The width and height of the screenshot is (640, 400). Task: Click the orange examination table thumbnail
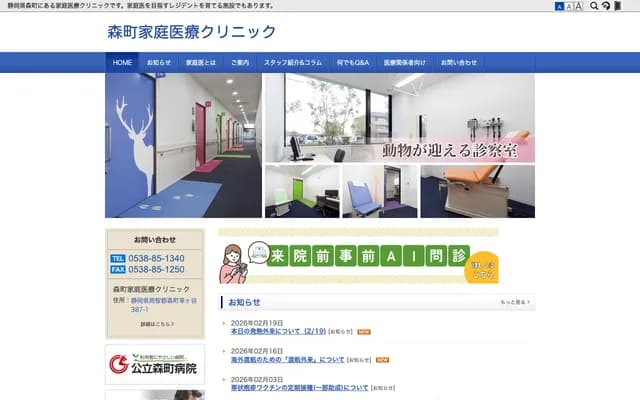coord(478,191)
